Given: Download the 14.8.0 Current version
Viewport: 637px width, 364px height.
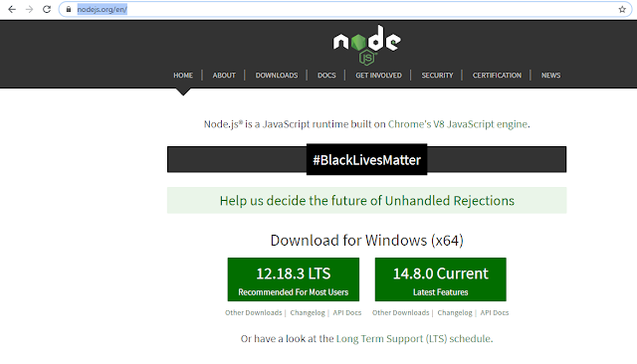Looking at the screenshot, I should pyautogui.click(x=440, y=279).
